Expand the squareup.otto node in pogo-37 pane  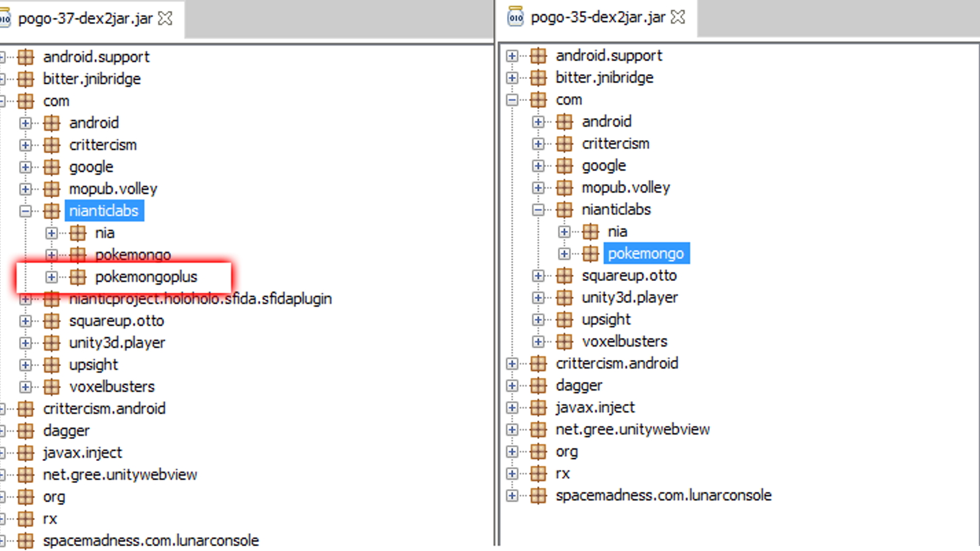tap(25, 321)
